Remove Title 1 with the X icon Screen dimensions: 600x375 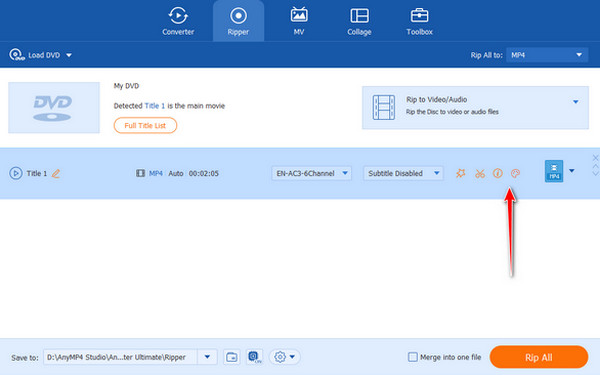[x=595, y=158]
